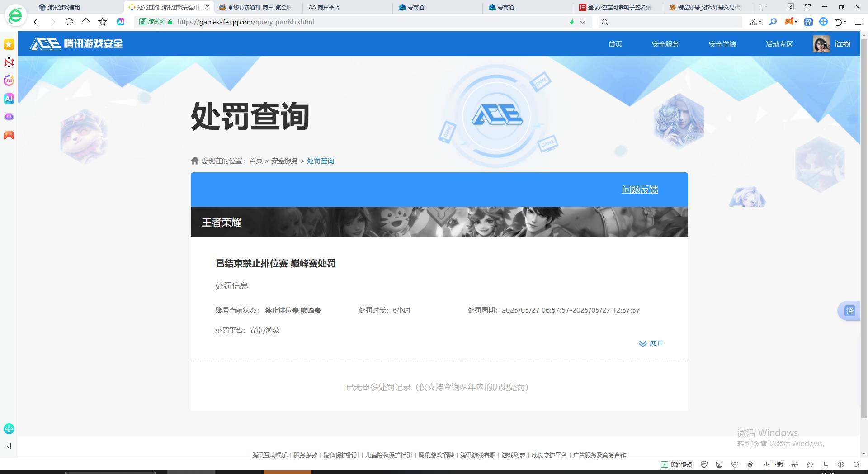Click the 问题反馈 feedback link
The image size is (868, 474).
click(x=640, y=190)
